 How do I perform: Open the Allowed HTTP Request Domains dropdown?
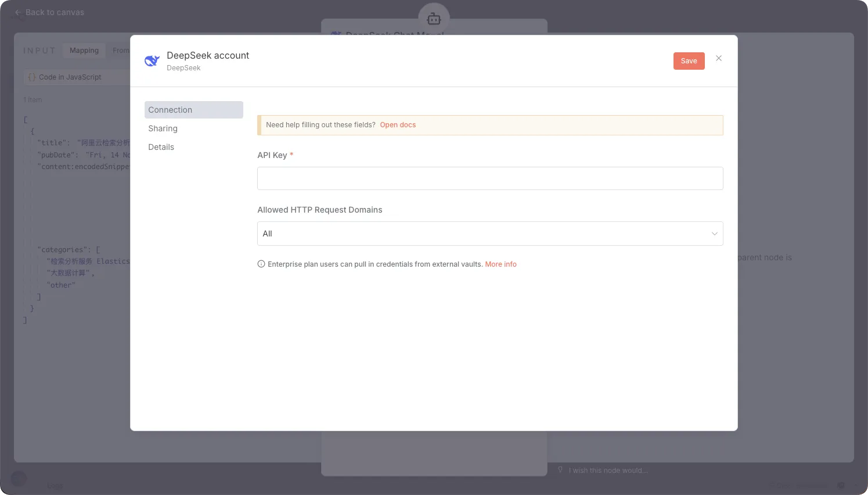point(489,234)
